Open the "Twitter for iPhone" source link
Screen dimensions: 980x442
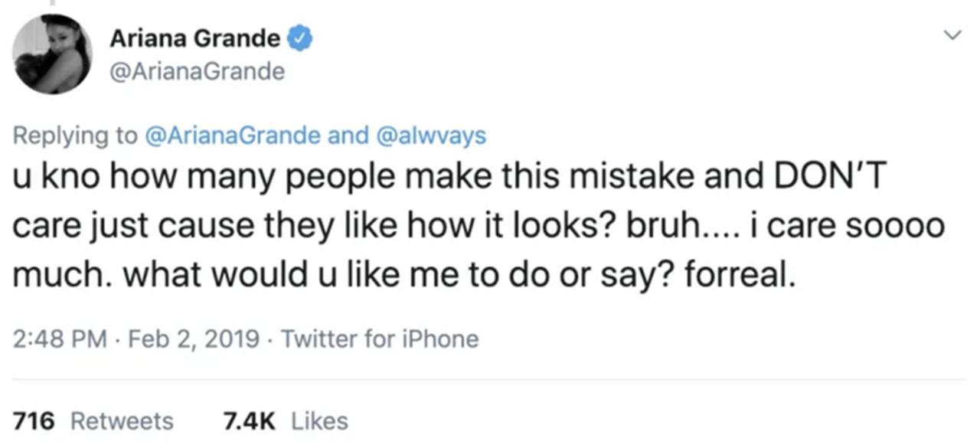tap(380, 339)
